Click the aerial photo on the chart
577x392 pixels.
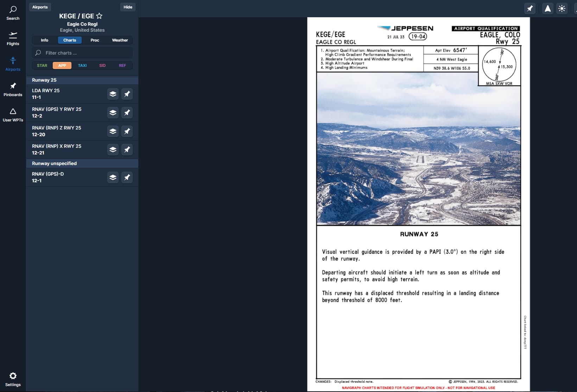pyautogui.click(x=418, y=149)
